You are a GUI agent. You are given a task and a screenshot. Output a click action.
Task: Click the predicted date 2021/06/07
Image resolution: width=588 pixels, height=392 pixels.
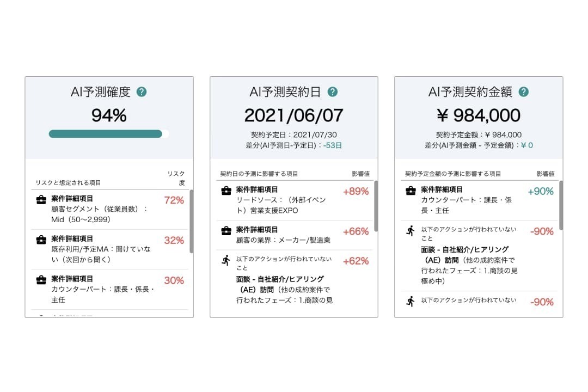(293, 115)
